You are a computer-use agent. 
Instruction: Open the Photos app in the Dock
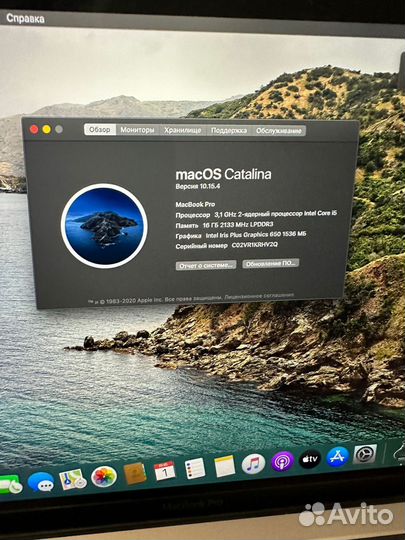click(104, 477)
